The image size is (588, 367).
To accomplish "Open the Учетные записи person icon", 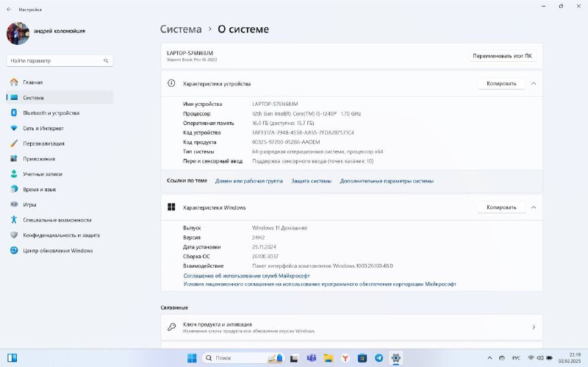I will (x=14, y=174).
